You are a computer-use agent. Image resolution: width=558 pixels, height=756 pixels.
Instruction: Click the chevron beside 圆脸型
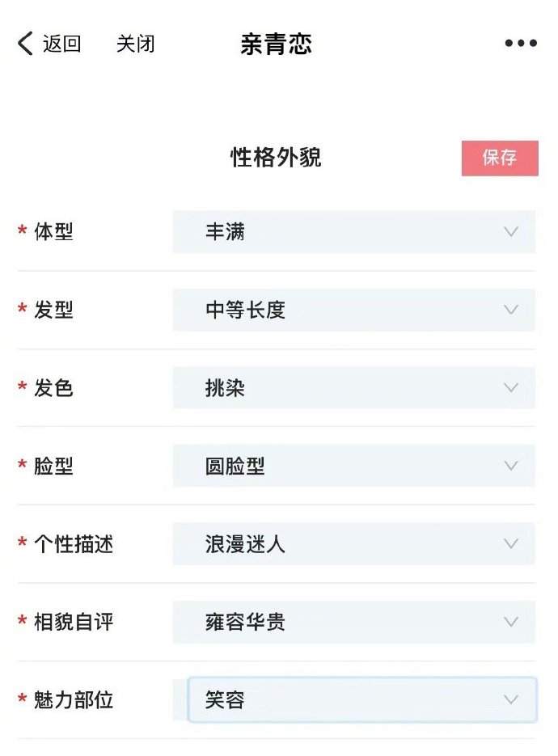tap(510, 466)
